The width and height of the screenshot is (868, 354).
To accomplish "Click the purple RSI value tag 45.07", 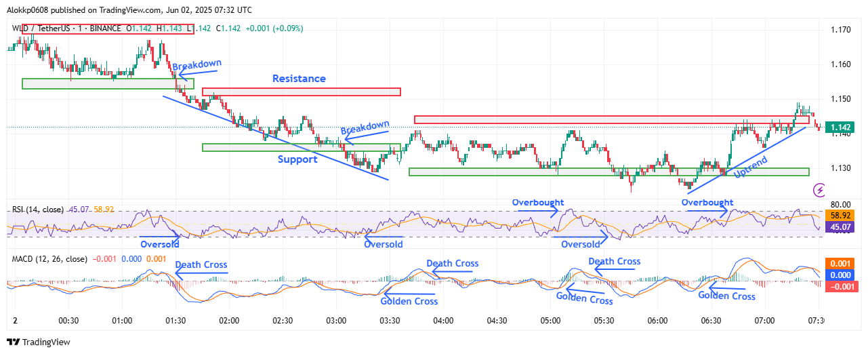I will pos(841,227).
